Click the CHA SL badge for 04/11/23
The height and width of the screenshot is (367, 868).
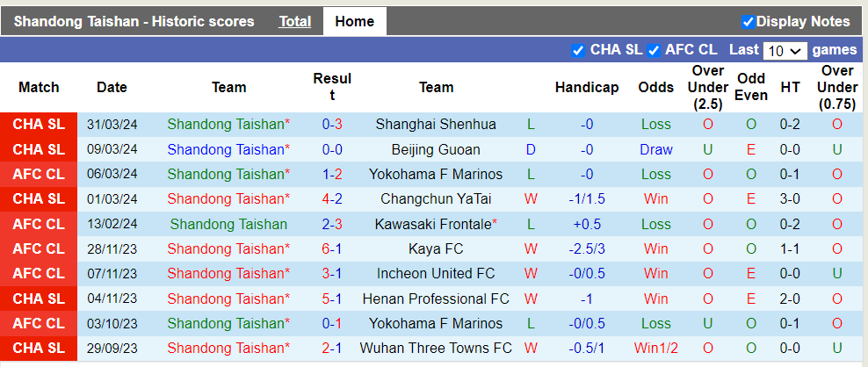[39, 299]
